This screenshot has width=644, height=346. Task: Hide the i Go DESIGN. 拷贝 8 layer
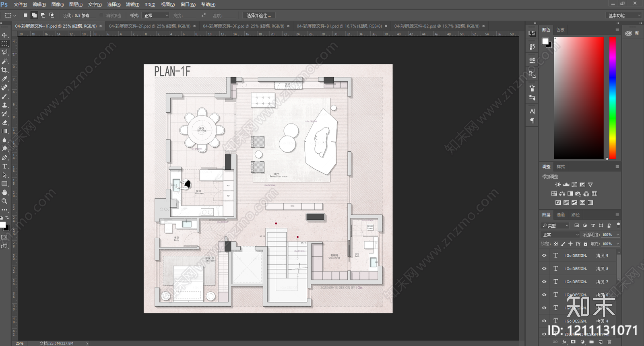coord(544,269)
